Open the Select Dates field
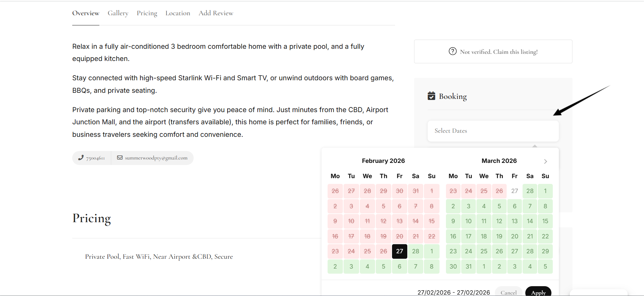The width and height of the screenshot is (644, 296). [x=493, y=131]
